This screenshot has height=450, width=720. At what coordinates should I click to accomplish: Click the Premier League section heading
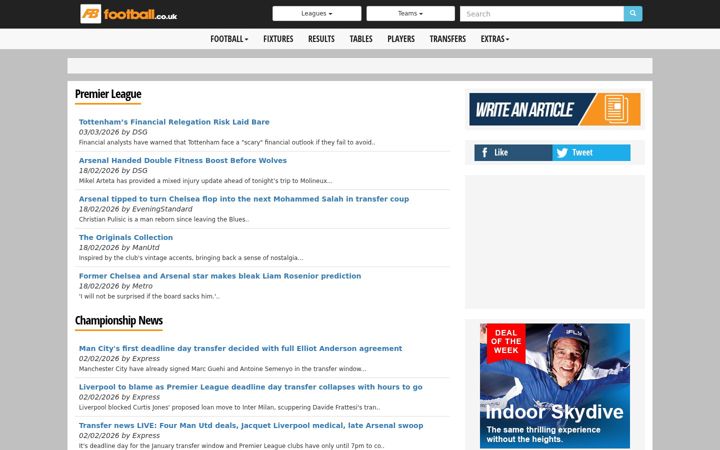point(108,94)
